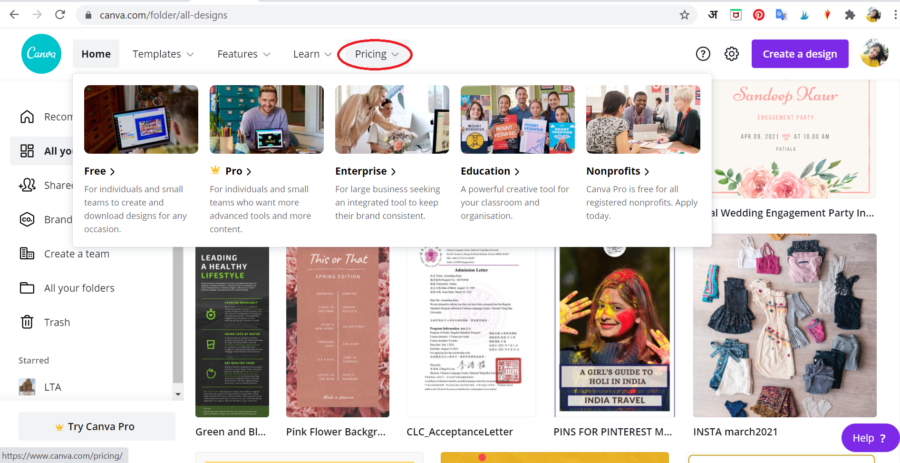Click the user profile avatar
This screenshot has height=463, width=900.
874,54
